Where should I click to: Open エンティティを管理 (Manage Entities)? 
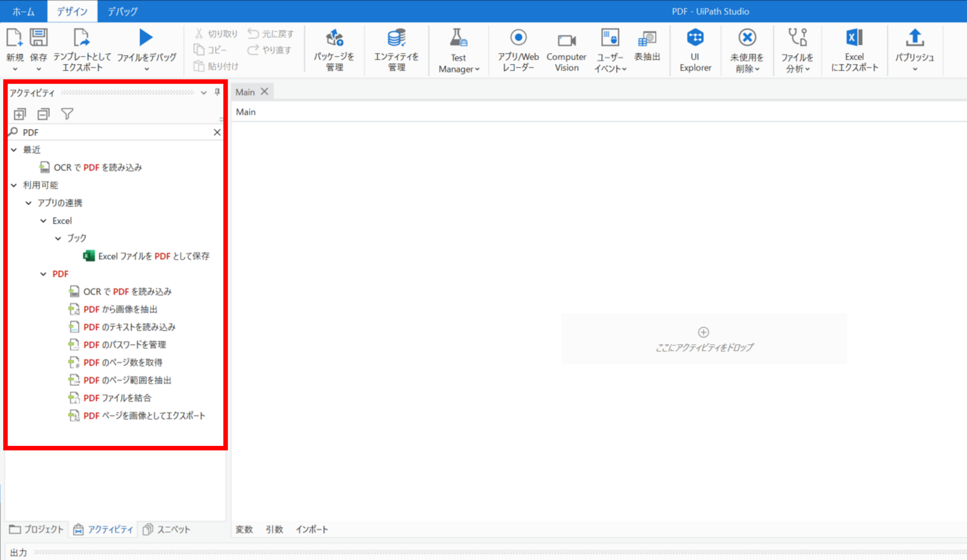396,50
